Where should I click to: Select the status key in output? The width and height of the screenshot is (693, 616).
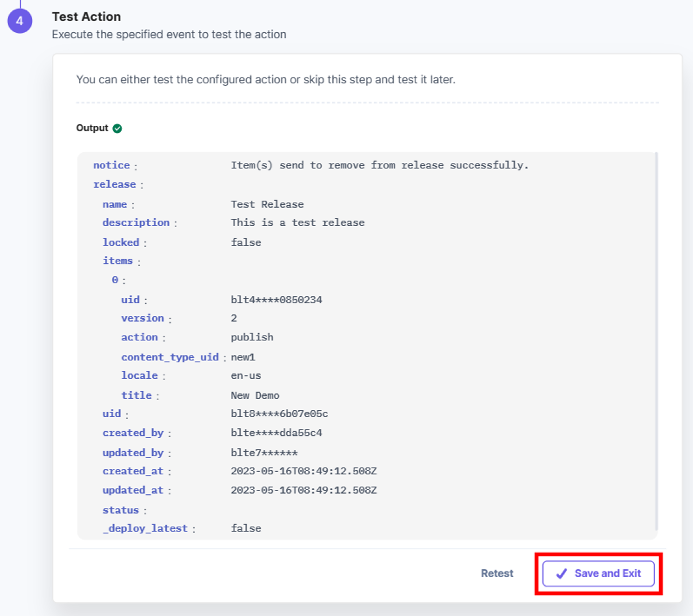121,510
